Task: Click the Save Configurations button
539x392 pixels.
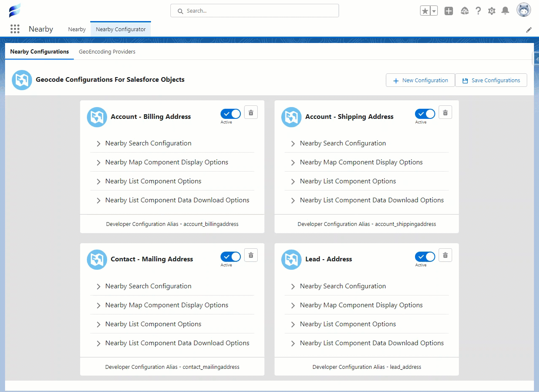Action: coord(491,81)
